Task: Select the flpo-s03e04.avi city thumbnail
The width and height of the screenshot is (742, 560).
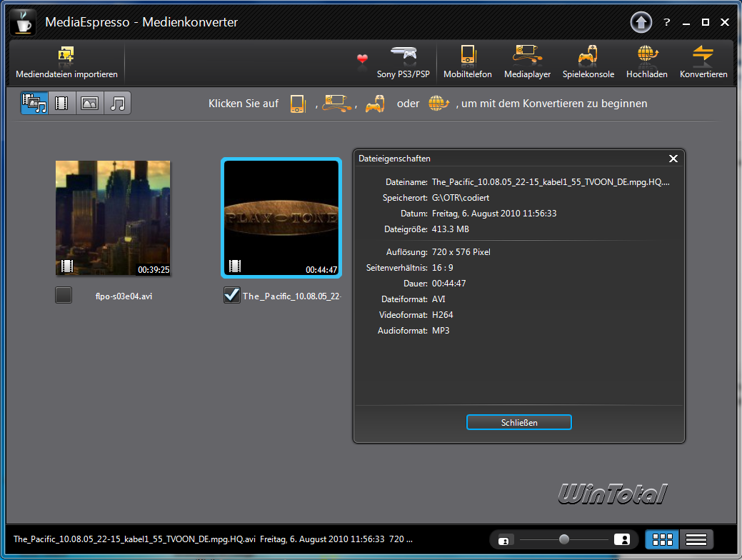Action: (113, 218)
